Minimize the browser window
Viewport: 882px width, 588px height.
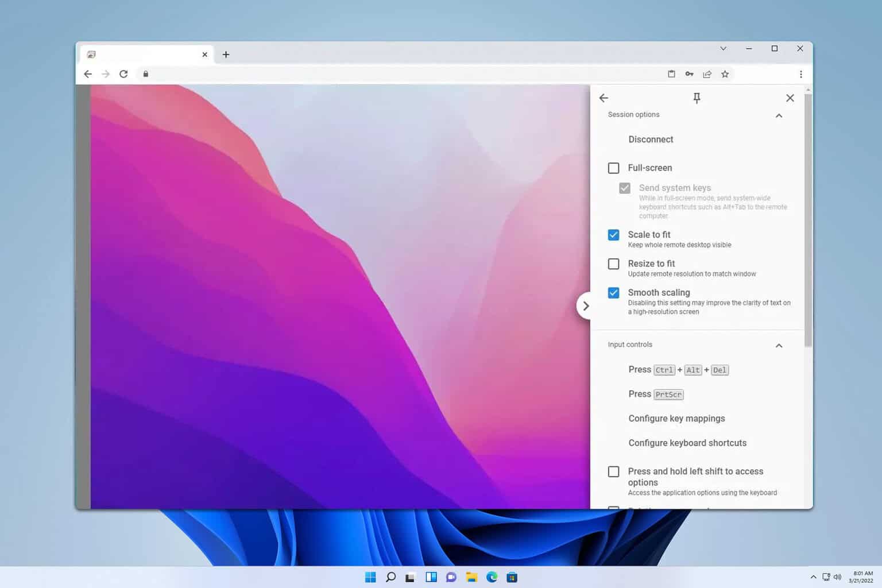coord(749,49)
